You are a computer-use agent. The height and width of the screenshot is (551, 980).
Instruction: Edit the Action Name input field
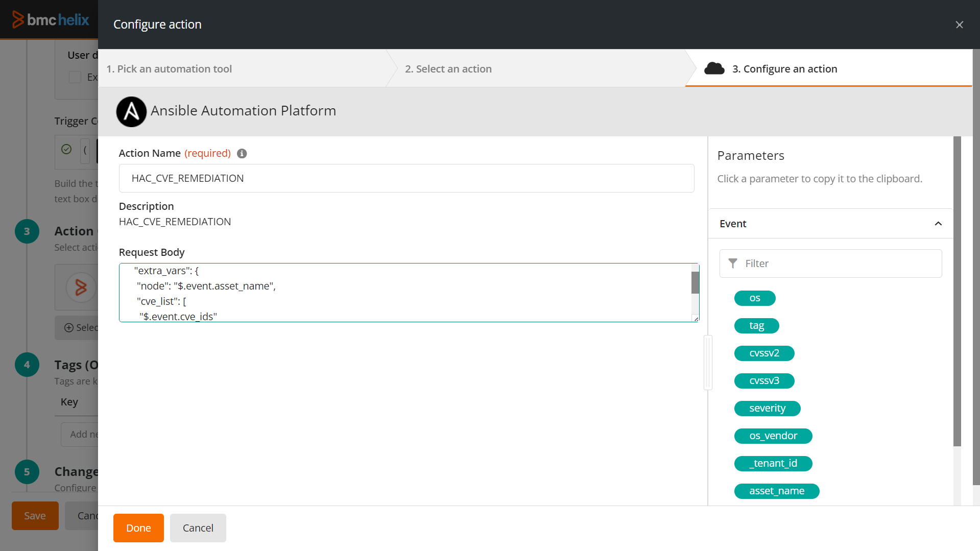[407, 178]
